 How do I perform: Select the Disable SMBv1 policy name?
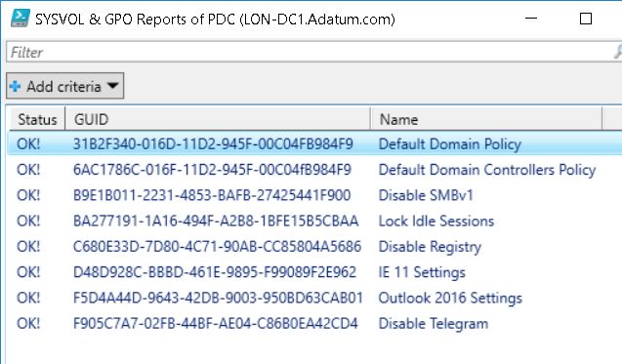point(426,195)
